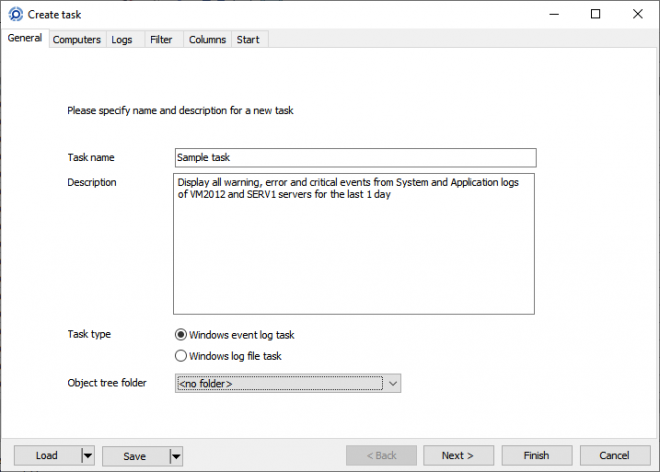The image size is (660, 472).
Task: Click the 'Task name' label
Action: click(91, 157)
